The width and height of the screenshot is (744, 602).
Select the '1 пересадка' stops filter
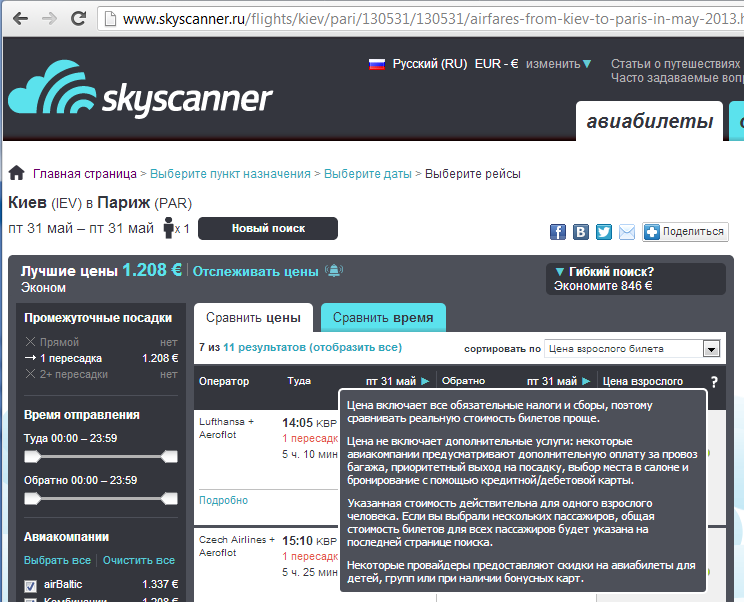tap(73, 358)
